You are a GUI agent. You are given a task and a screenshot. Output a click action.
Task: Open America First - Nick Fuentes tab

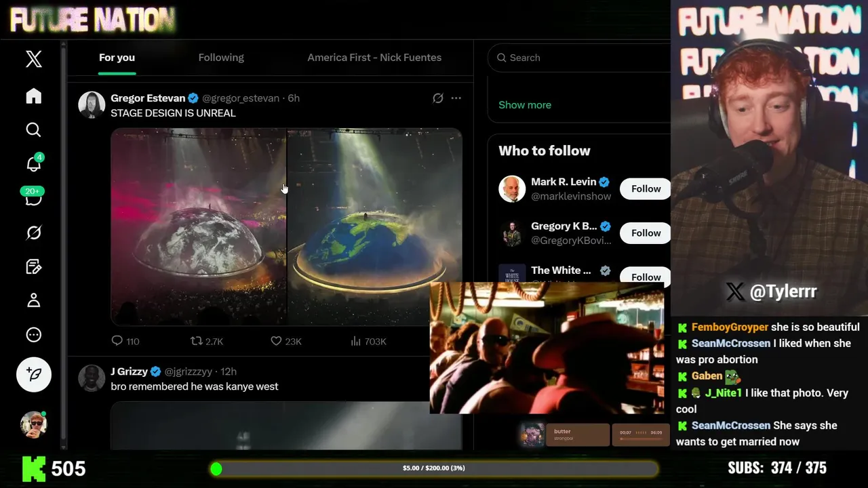[x=374, y=58]
